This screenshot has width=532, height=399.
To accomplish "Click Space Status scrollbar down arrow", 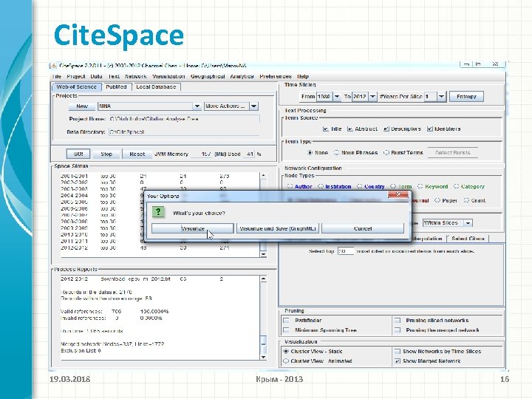I will pyautogui.click(x=263, y=254).
